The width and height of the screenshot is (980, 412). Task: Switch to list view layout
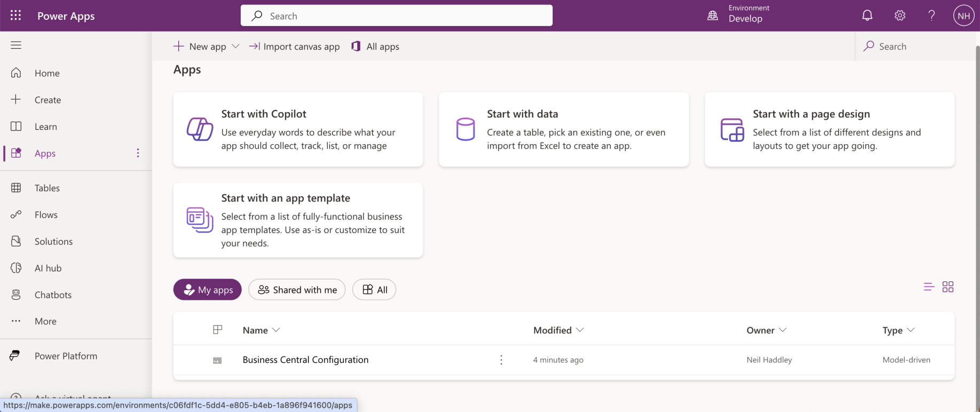[x=929, y=287]
